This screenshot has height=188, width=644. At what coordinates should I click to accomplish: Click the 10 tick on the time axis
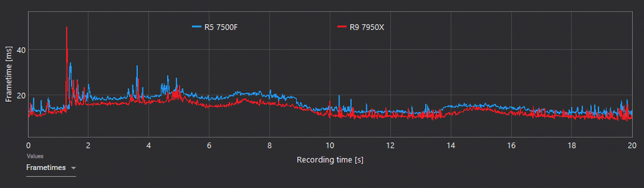pos(330,145)
